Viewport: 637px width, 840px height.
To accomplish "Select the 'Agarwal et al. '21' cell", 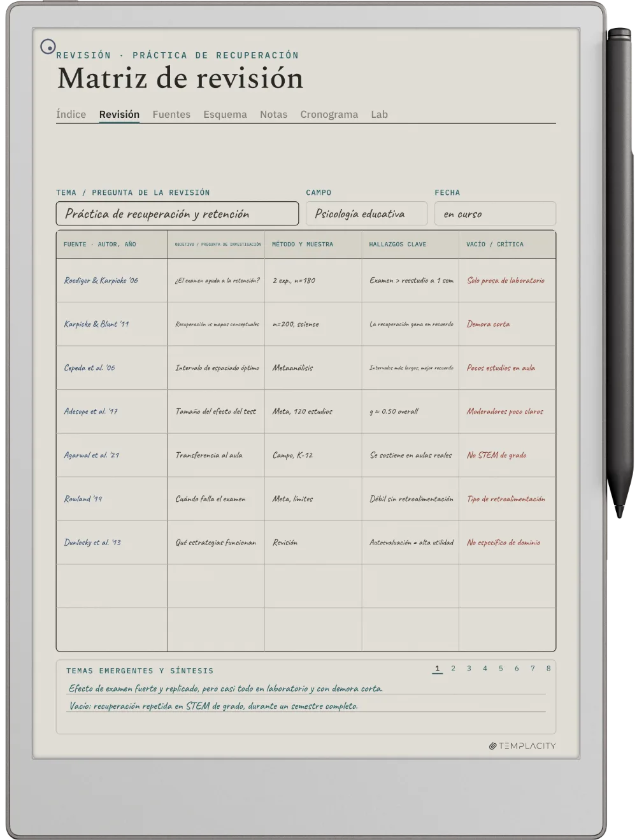I will [112, 455].
